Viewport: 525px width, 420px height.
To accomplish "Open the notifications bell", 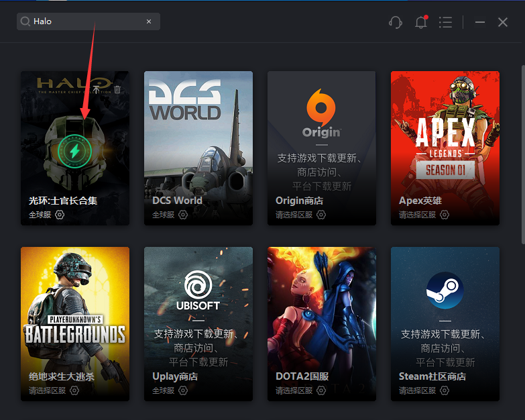I will tap(421, 22).
